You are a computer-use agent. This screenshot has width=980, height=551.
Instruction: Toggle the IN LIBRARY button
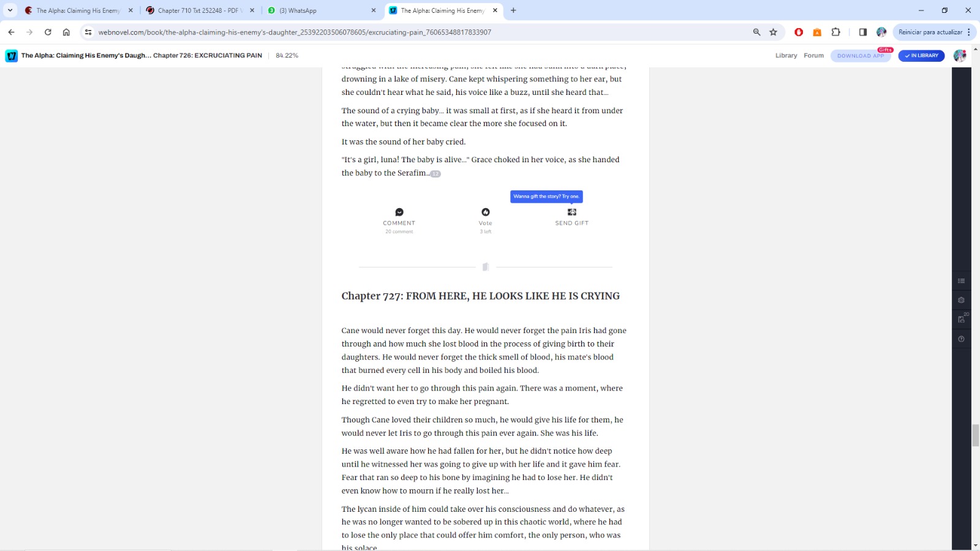pos(921,56)
